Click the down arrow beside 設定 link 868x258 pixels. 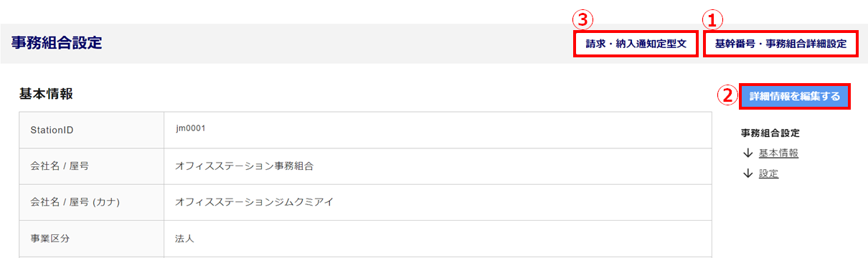747,173
